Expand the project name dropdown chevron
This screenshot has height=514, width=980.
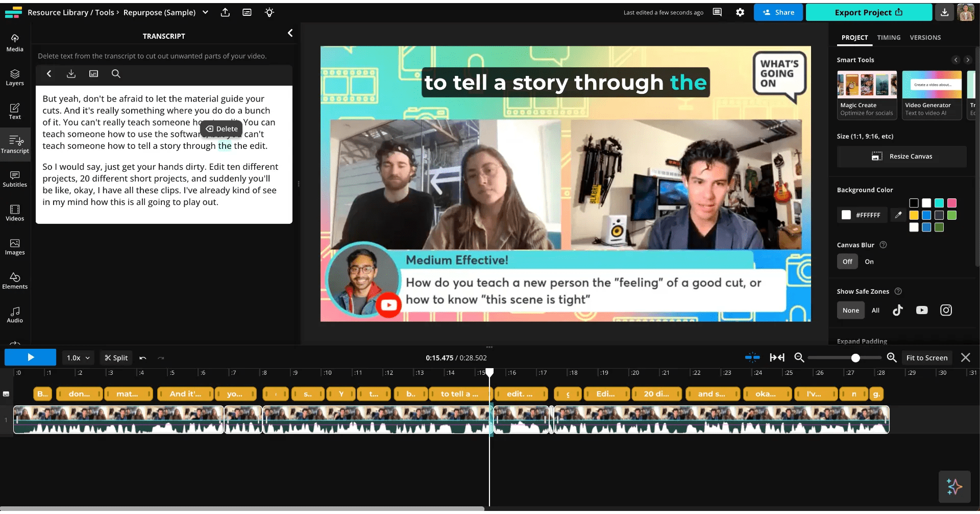(x=205, y=12)
